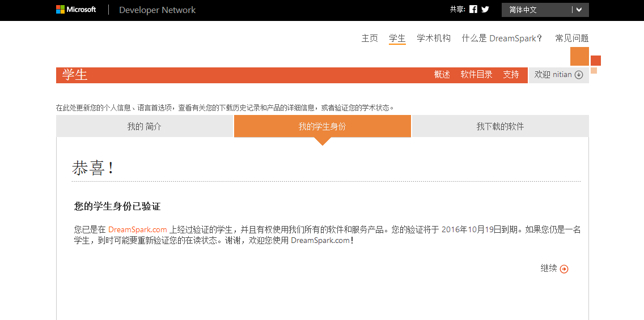
Task: Select 学生 in top navigation
Action: [397, 38]
